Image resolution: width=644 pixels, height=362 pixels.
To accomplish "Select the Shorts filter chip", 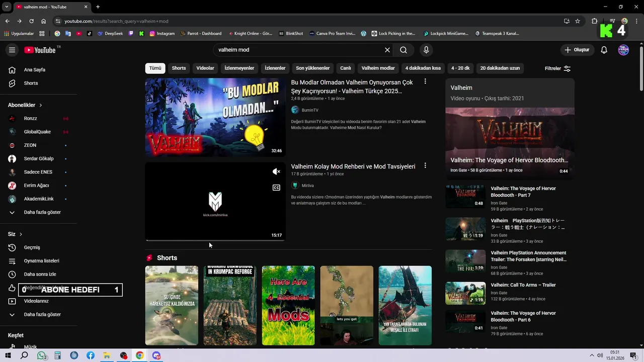I will [x=179, y=68].
